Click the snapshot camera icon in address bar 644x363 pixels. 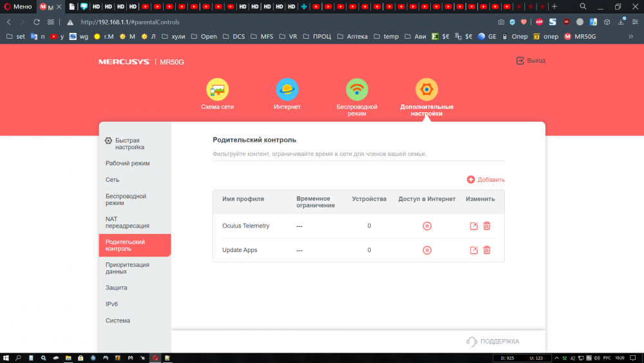click(x=501, y=22)
